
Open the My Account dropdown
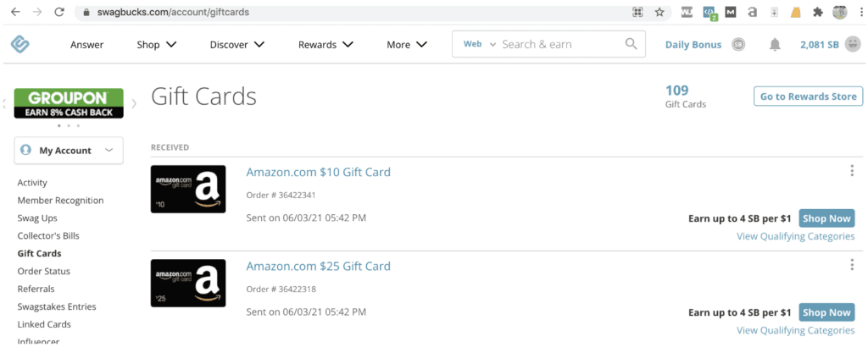coord(69,151)
